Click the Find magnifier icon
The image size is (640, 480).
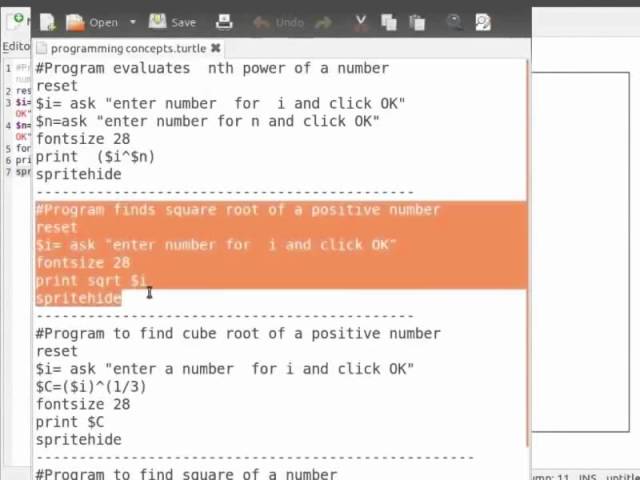tap(454, 22)
